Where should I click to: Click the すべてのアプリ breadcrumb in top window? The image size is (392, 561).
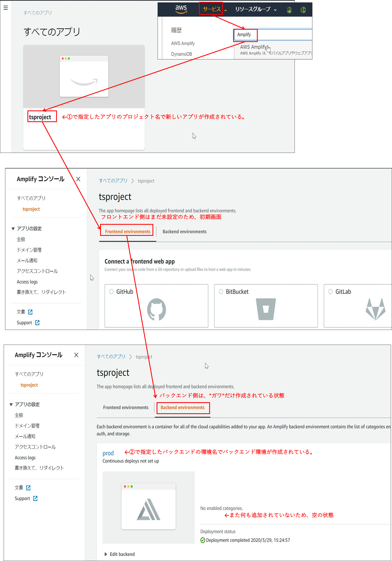point(38,13)
